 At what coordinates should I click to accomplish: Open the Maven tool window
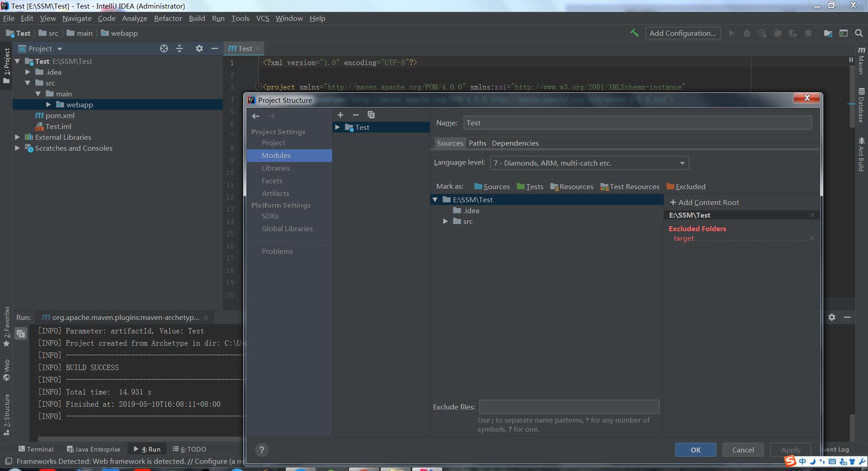point(862,60)
